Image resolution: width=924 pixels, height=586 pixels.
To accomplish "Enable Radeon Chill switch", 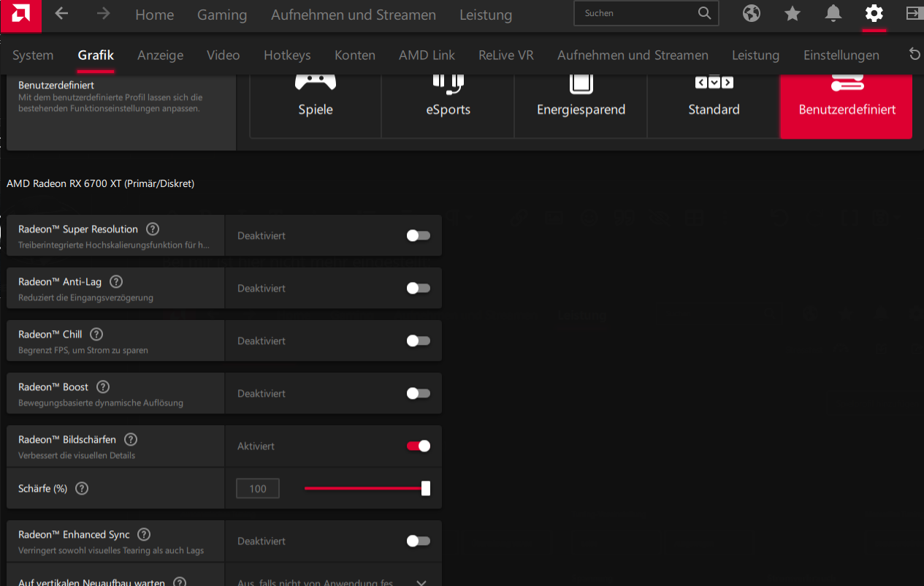I will click(419, 340).
